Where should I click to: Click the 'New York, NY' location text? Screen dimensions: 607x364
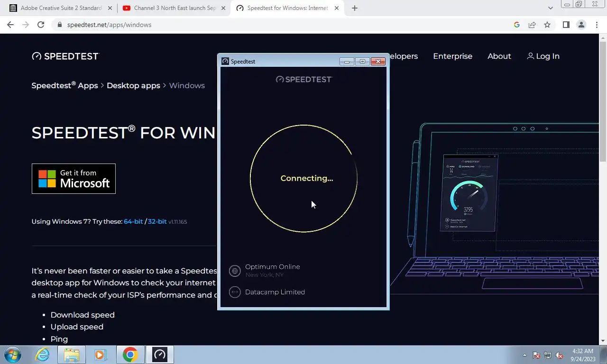point(264,275)
